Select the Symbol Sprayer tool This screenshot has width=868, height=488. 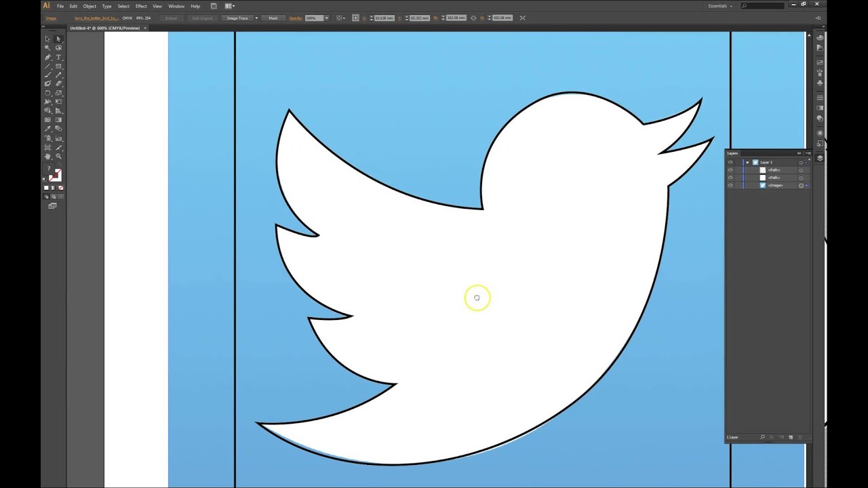coord(47,138)
